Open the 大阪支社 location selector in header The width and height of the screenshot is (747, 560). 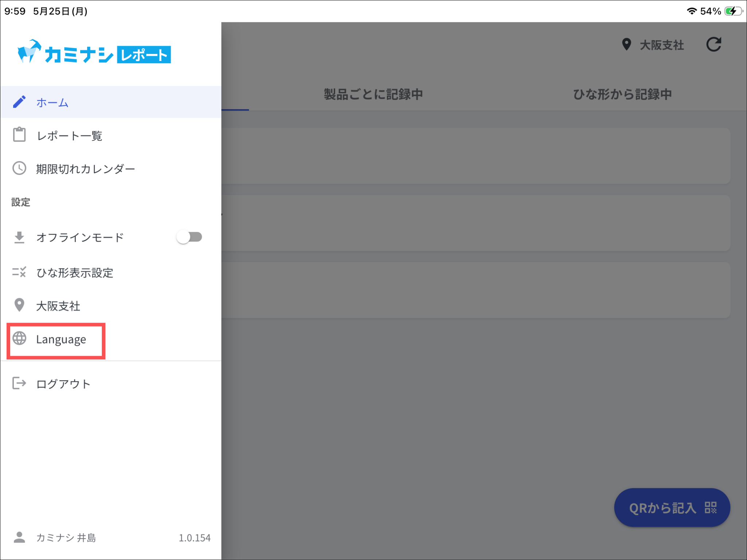point(653,45)
